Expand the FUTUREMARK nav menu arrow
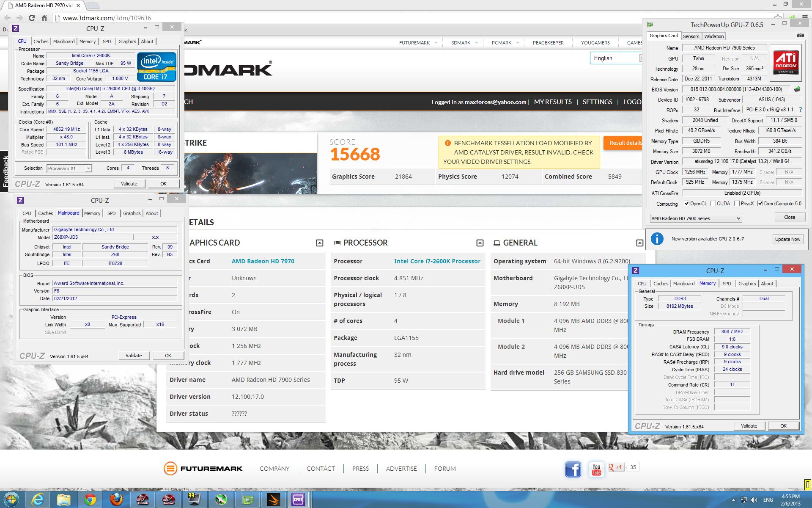The image size is (812, 508). pos(436,43)
